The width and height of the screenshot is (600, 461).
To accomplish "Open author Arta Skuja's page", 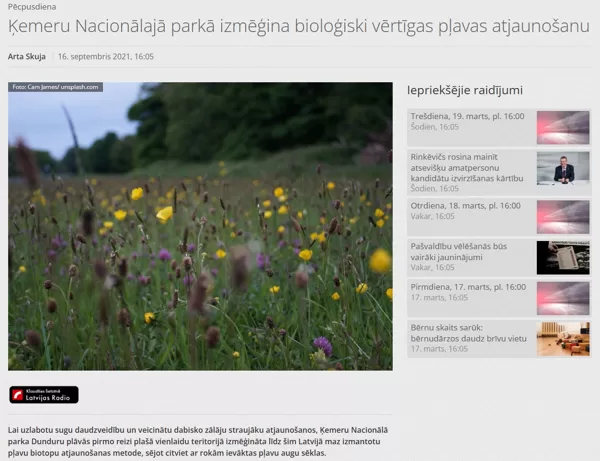I will tap(27, 56).
